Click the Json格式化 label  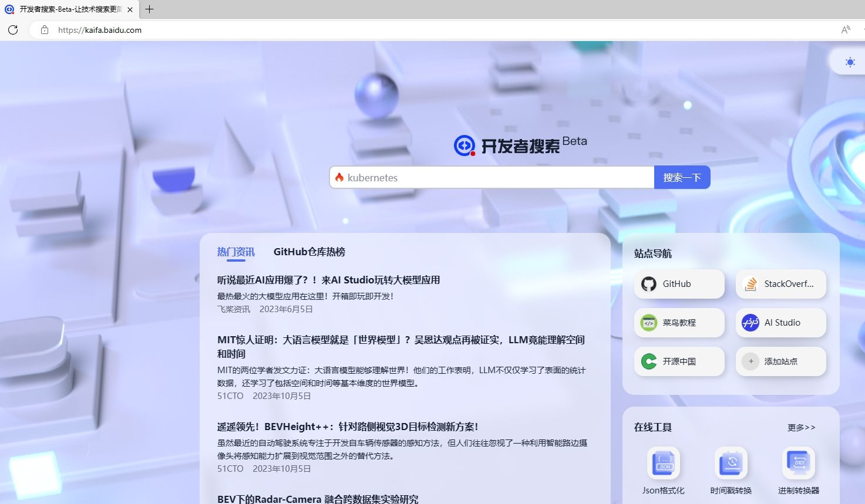coord(664,491)
